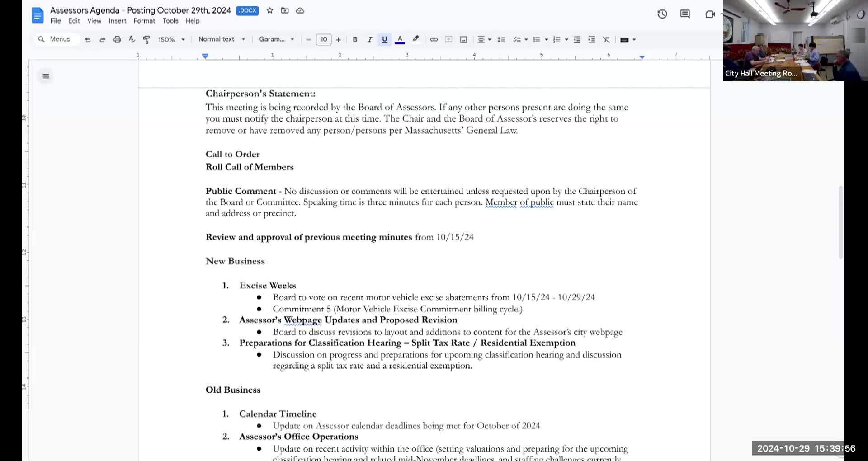
Task: Click the 'Old Business' heading
Action: (233, 390)
